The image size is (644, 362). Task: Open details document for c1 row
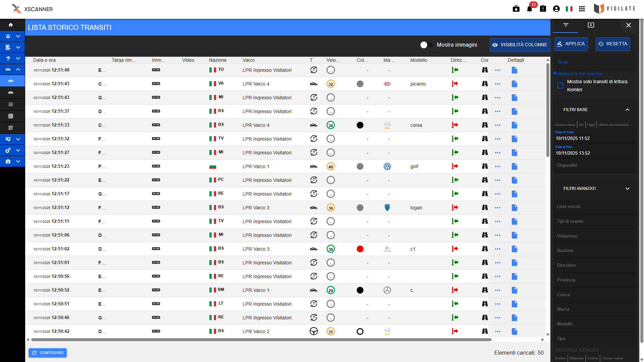pos(514,249)
